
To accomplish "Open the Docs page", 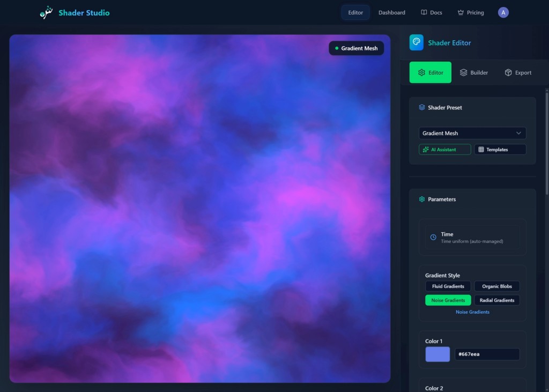I will (431, 12).
